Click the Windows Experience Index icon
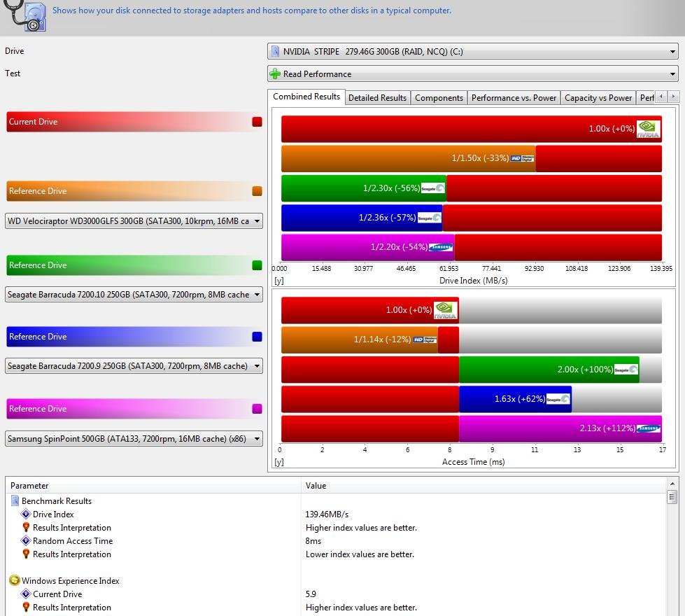This screenshot has width=685, height=616. pos(15,580)
